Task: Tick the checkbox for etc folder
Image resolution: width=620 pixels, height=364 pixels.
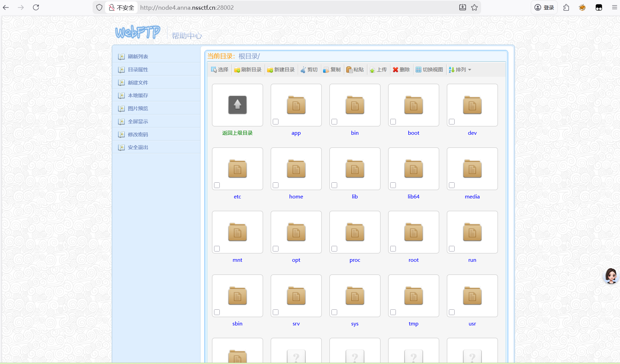Action: coord(217,185)
